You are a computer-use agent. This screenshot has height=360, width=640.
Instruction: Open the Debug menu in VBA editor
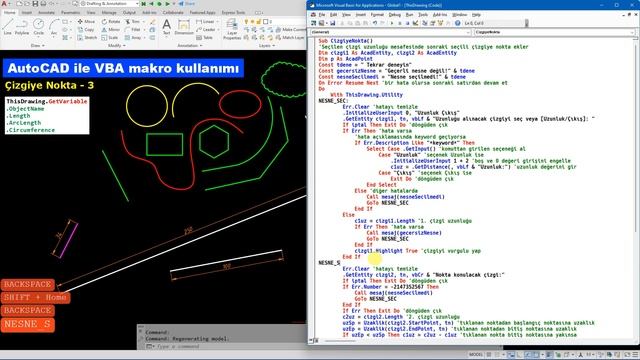394,15
